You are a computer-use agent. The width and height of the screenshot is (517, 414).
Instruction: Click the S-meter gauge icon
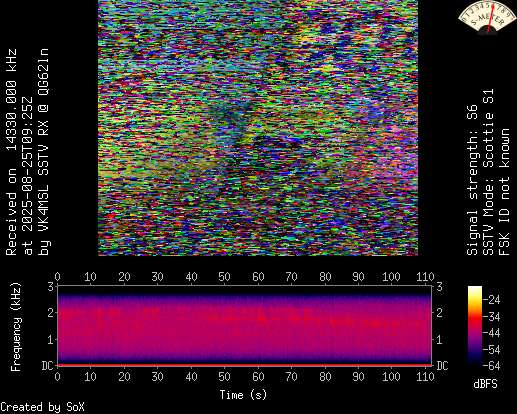(487, 17)
